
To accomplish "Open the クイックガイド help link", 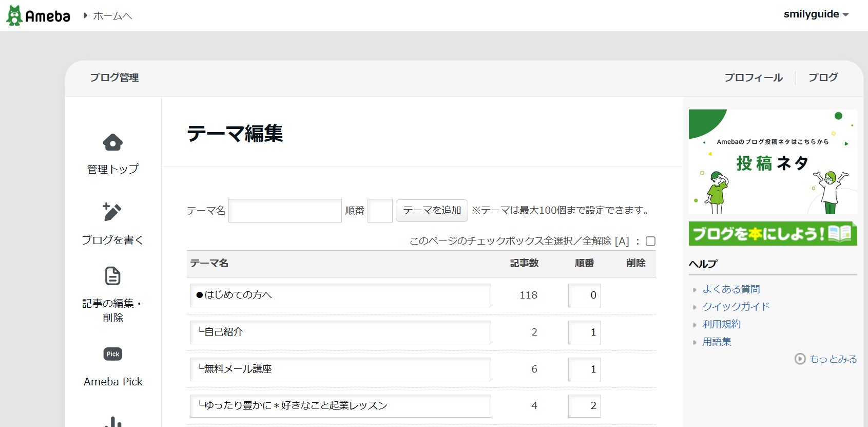I will point(736,307).
